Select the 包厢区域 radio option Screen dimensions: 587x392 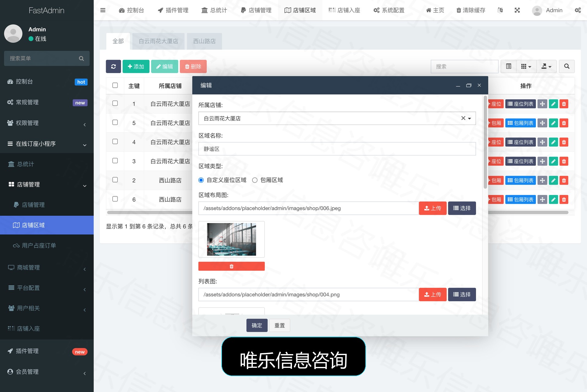(x=255, y=180)
